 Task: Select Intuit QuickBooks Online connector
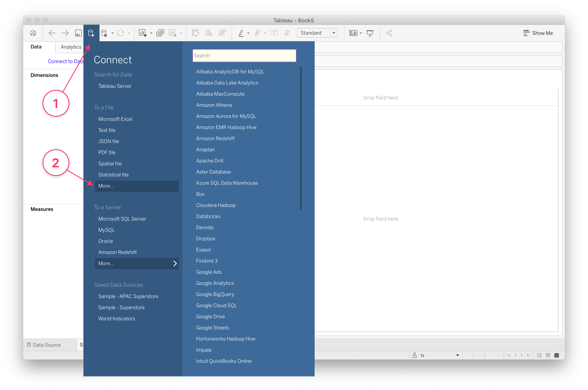click(224, 361)
